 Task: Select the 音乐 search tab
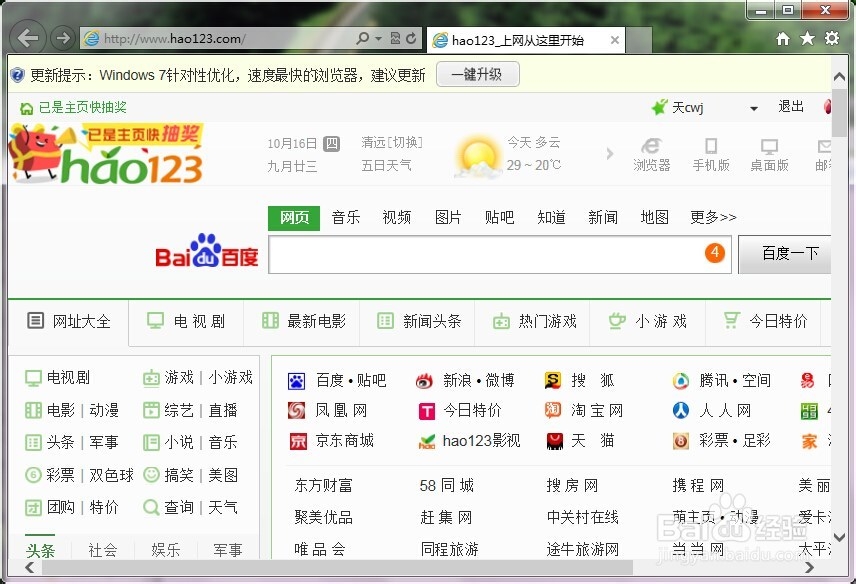346,217
